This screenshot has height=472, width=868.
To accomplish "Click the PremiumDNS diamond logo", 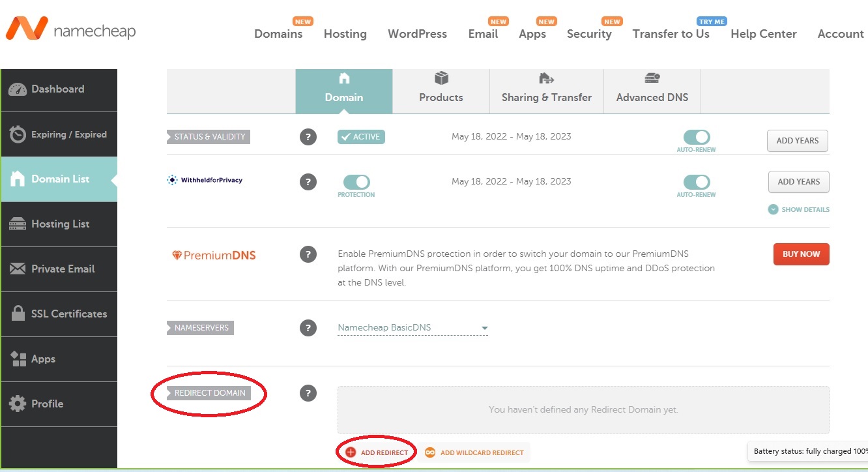I will click(x=214, y=256).
